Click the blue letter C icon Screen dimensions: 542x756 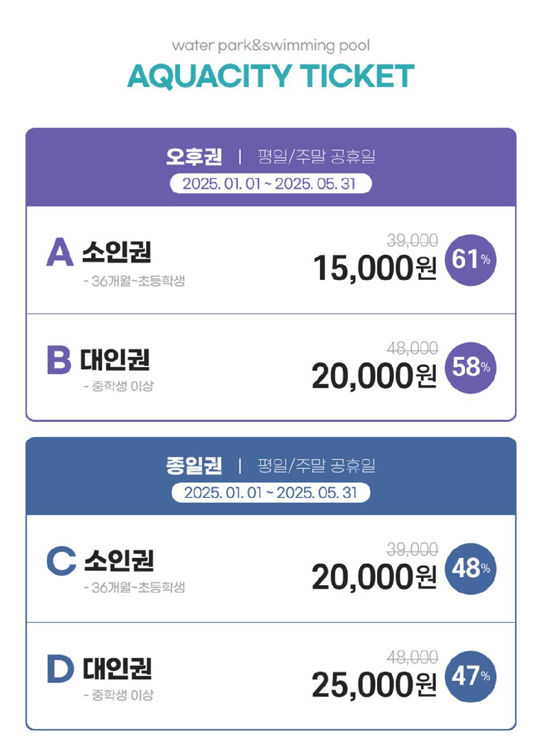tap(62, 561)
